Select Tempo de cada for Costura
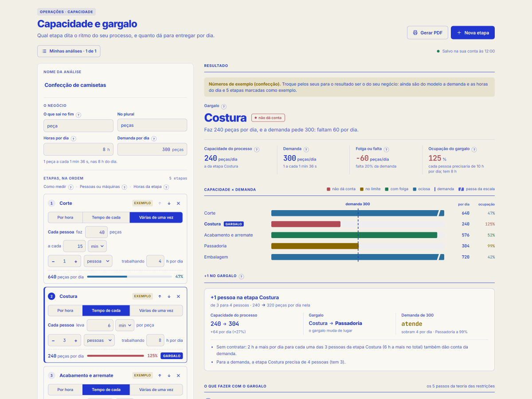Viewport: 532px width, 399px height. tap(106, 310)
